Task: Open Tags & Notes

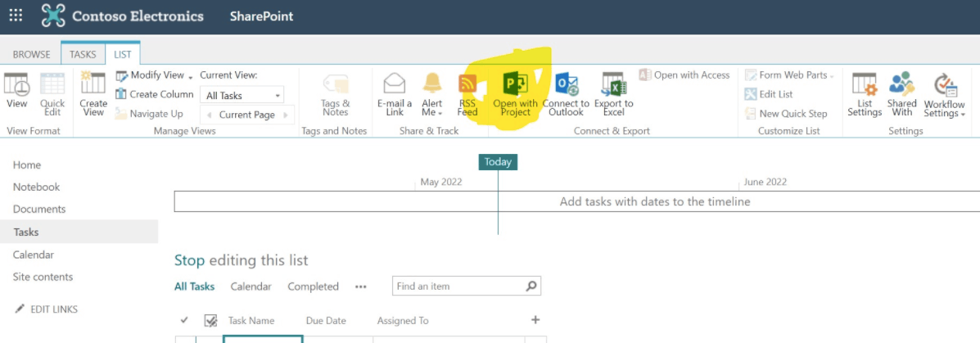Action: click(x=335, y=94)
